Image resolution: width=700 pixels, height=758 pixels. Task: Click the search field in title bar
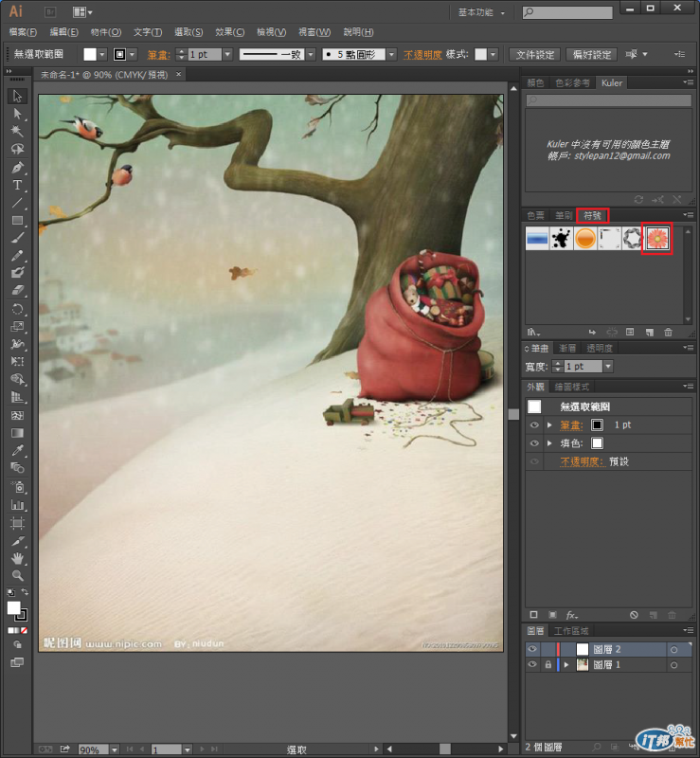pyautogui.click(x=567, y=12)
